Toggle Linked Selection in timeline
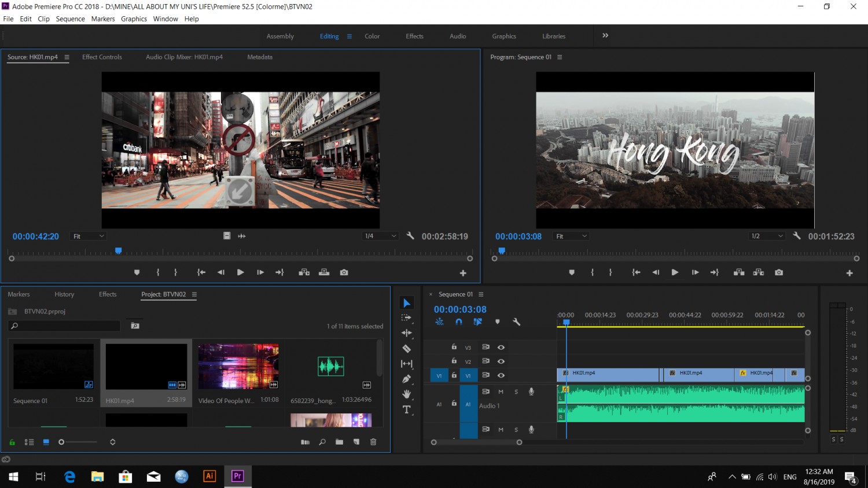 [x=478, y=322]
